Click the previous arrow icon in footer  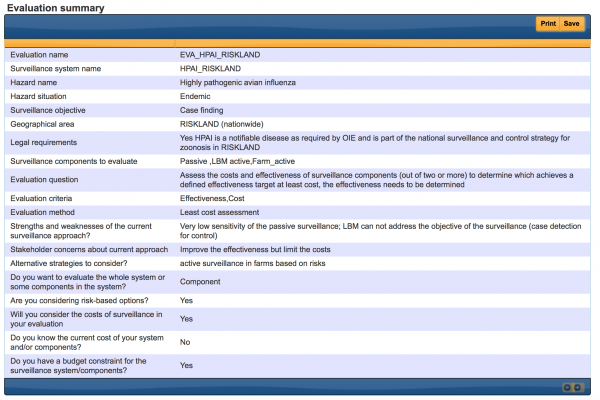567,386
